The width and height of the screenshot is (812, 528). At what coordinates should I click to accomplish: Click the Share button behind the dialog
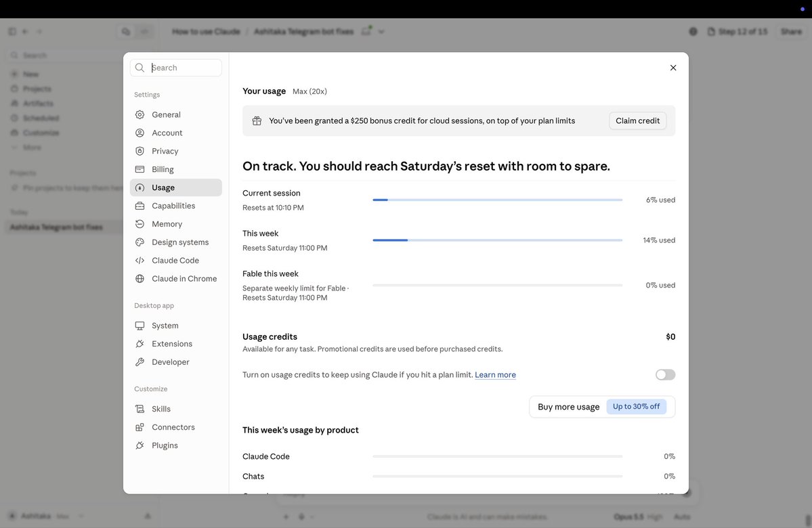791,32
